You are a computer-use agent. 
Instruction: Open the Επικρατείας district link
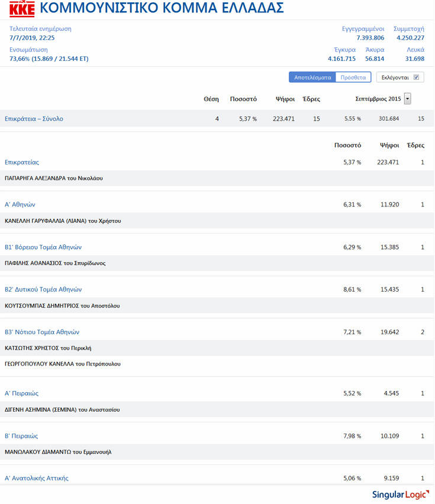click(x=22, y=162)
